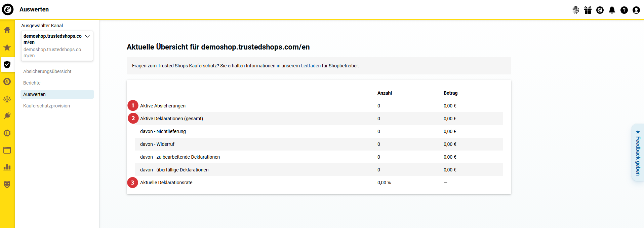Screen dimensions: 644x228
Task: Click the Anzahl value in überfällige Deklarationen row
Action: [379, 170]
